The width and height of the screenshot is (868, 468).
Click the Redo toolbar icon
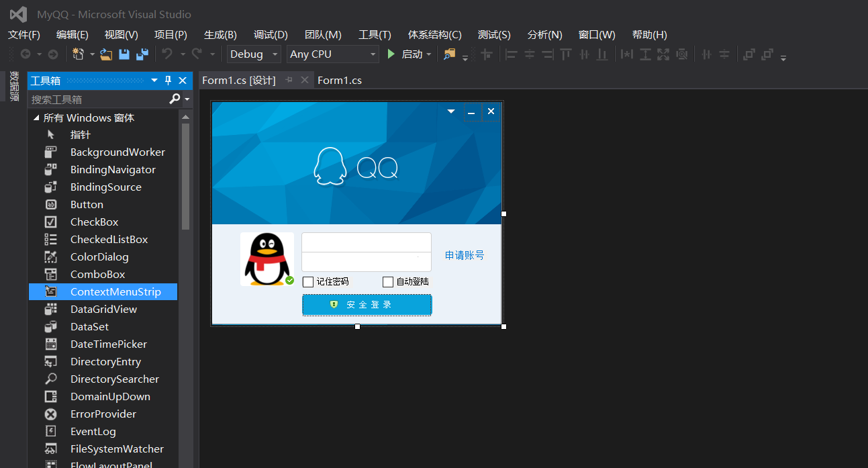coord(197,54)
